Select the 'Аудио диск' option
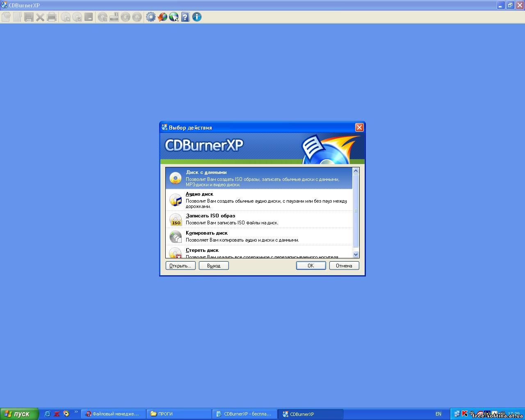This screenshot has width=525, height=420. tap(259, 200)
